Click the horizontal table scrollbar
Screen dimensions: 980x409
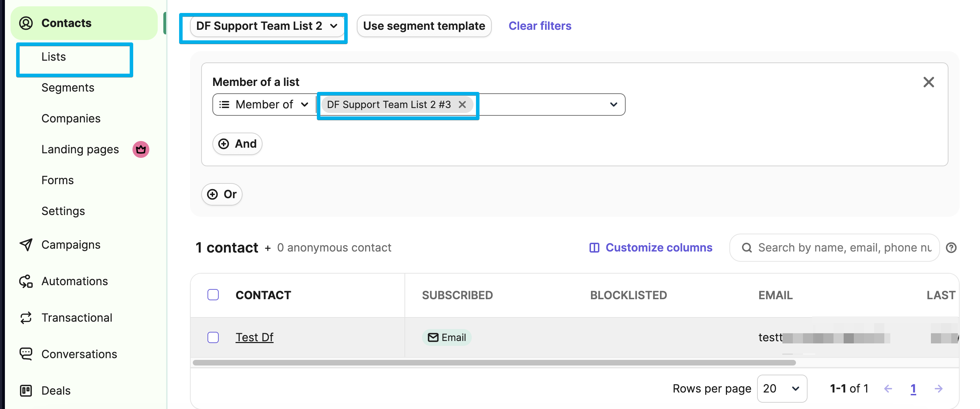494,363
